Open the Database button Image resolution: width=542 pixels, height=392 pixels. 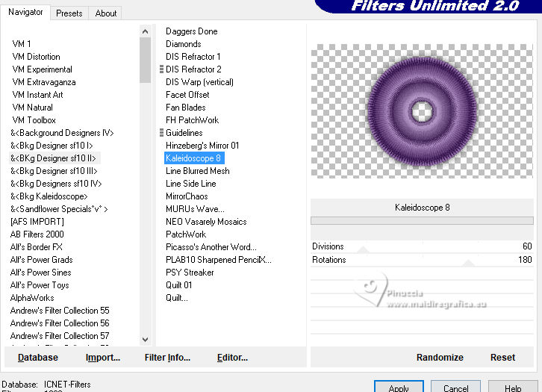(38, 358)
